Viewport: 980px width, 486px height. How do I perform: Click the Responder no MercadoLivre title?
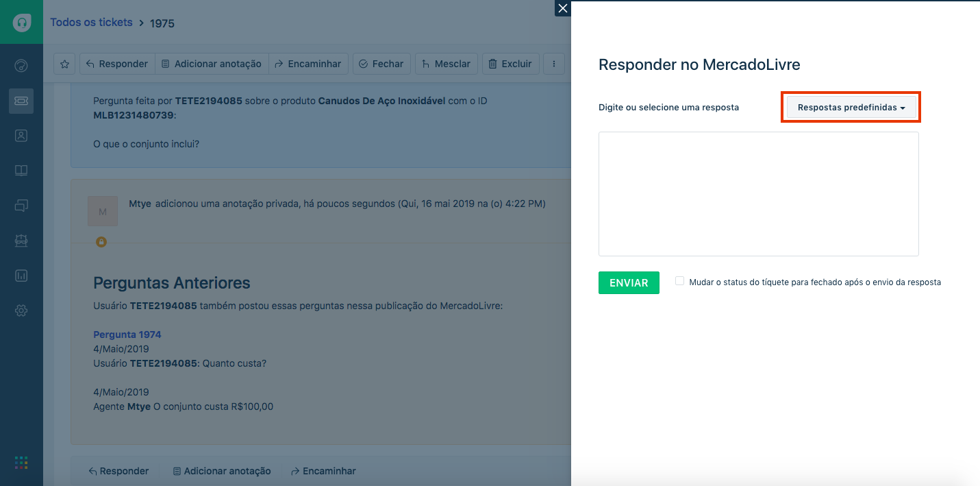[x=699, y=65]
